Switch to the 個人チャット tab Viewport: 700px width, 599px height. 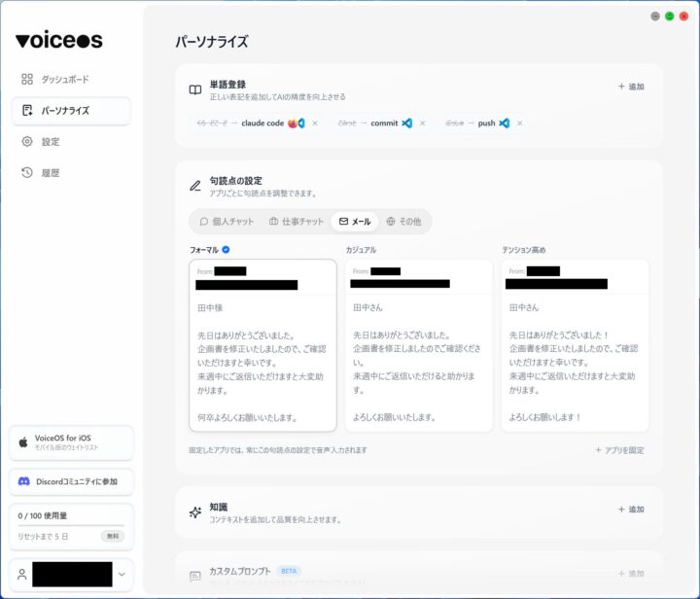tap(227, 222)
